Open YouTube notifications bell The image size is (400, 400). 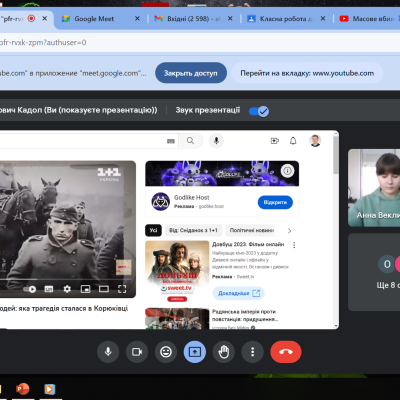pyautogui.click(x=293, y=141)
